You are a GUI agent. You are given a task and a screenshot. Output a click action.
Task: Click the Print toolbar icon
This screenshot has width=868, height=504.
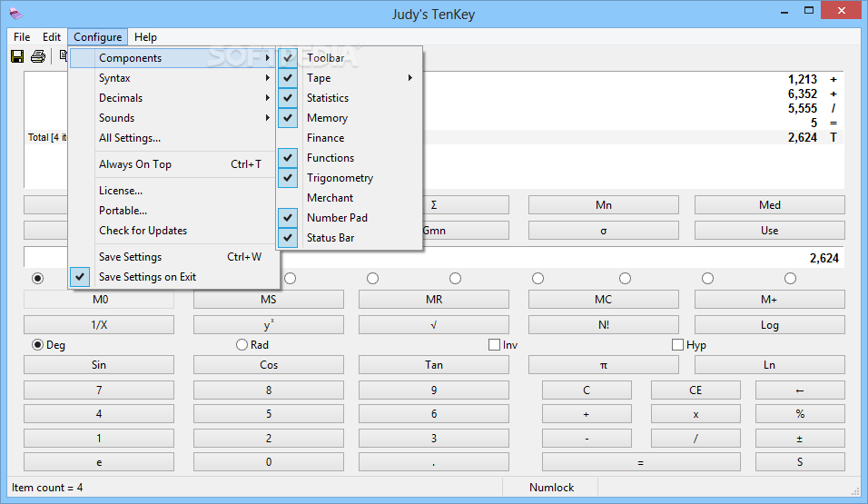click(38, 56)
